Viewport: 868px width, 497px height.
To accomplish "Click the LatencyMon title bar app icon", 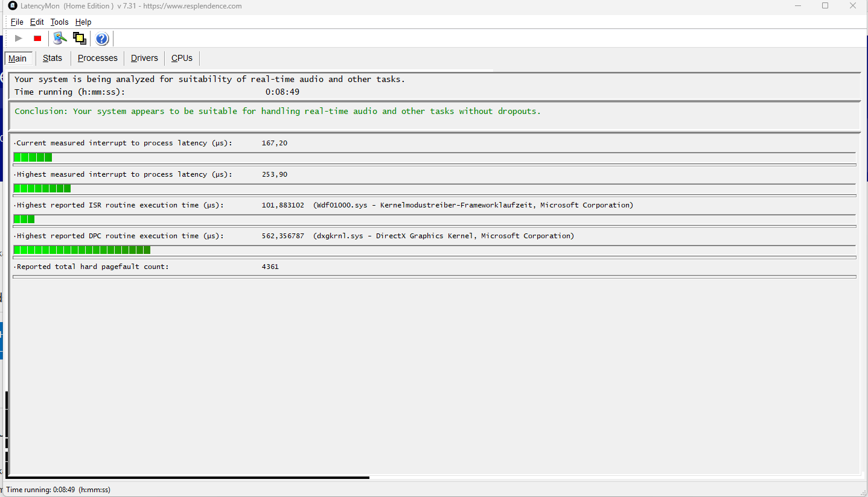I will pos(13,6).
